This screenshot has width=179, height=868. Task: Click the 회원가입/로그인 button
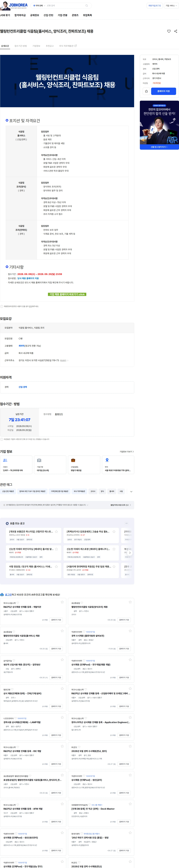tap(155, 6)
